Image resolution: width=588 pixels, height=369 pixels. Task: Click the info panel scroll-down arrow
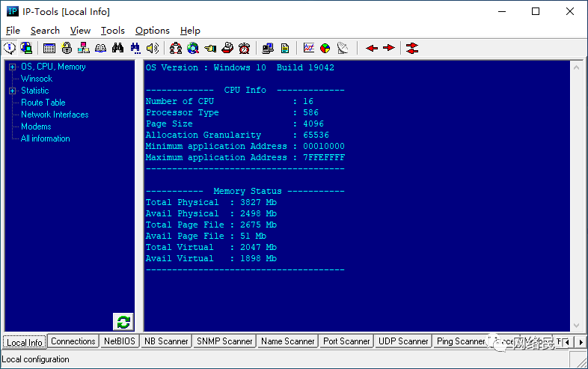576,326
